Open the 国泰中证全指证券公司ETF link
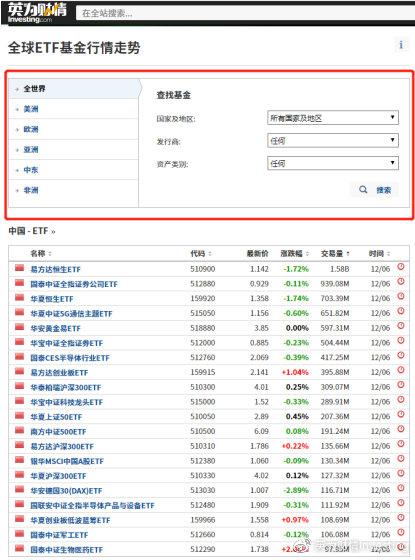Image resolution: width=415 pixels, height=560 pixels. (x=74, y=284)
